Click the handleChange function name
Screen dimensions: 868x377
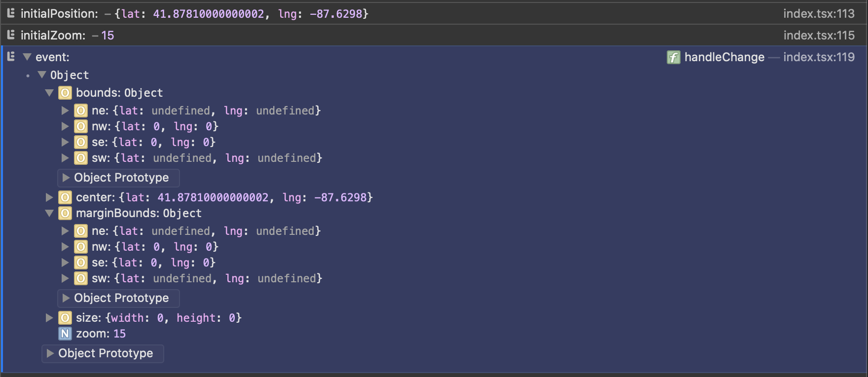(724, 57)
